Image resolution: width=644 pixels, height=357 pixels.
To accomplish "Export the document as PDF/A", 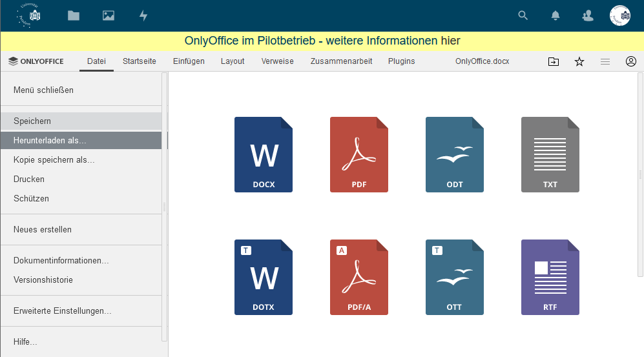I will [x=359, y=278].
